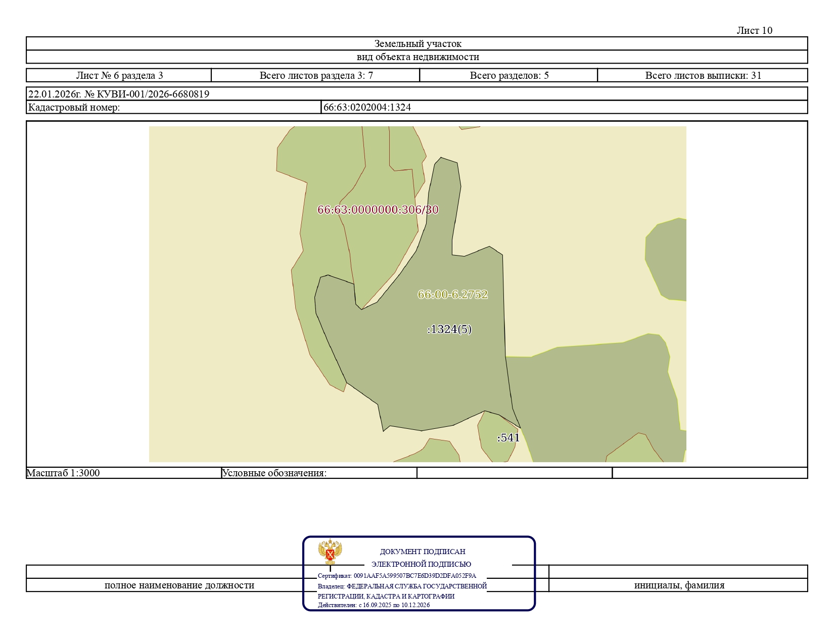
Task: Click the 66:00-6.2752 zone label
Action: 453,294
